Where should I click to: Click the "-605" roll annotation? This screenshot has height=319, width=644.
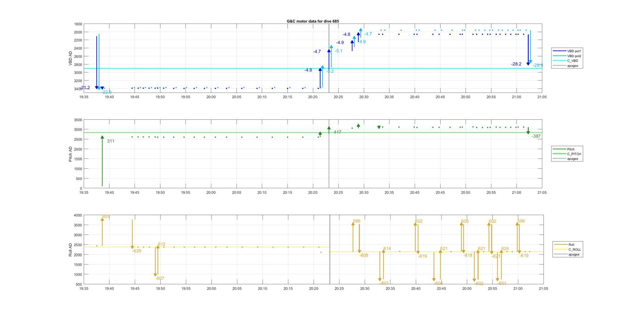(364, 255)
